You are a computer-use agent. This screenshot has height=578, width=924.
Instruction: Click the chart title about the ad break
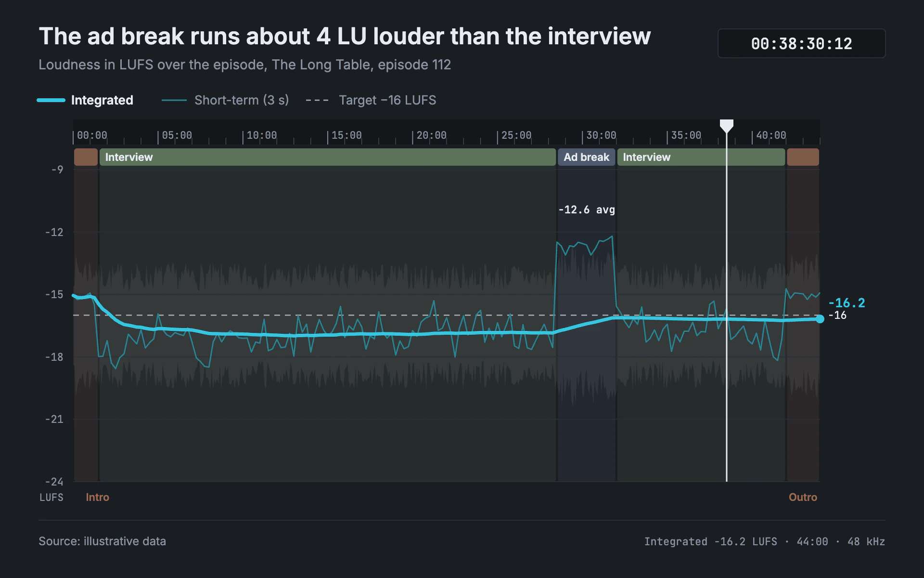pos(345,36)
